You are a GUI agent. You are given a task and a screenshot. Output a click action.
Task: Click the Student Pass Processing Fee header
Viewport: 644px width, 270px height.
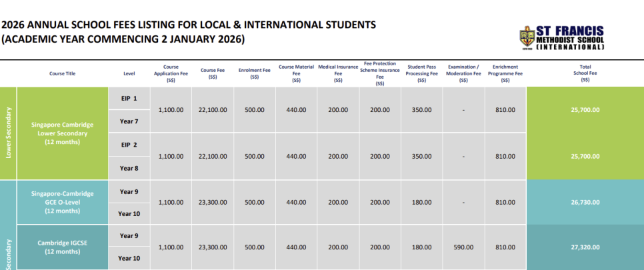(x=421, y=73)
